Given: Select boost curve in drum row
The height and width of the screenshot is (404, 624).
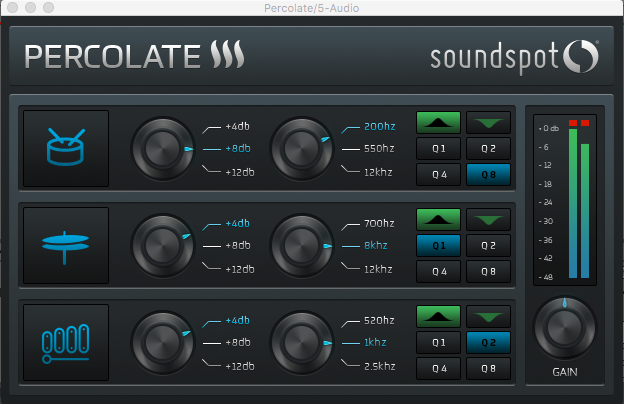Looking at the screenshot, I should (x=438, y=123).
